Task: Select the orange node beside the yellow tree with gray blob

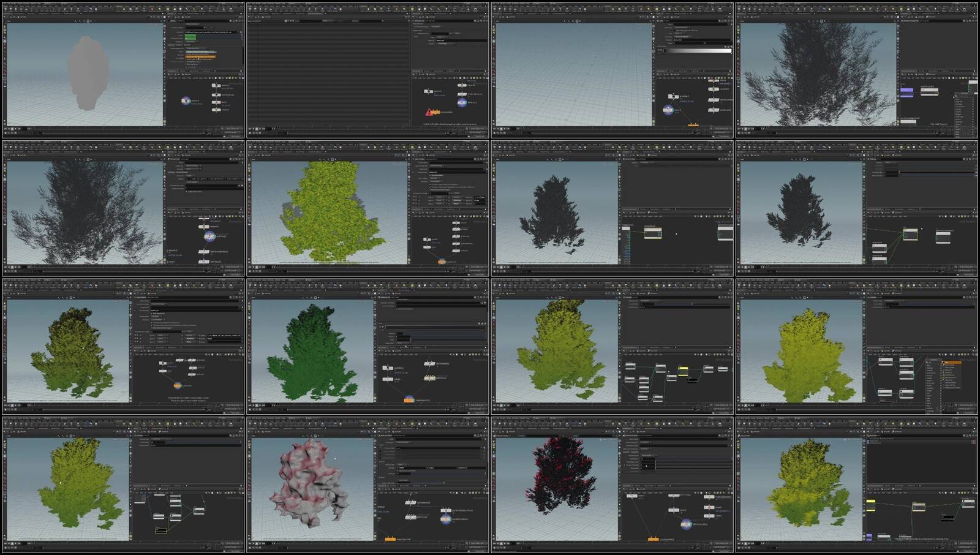Action: point(441,262)
